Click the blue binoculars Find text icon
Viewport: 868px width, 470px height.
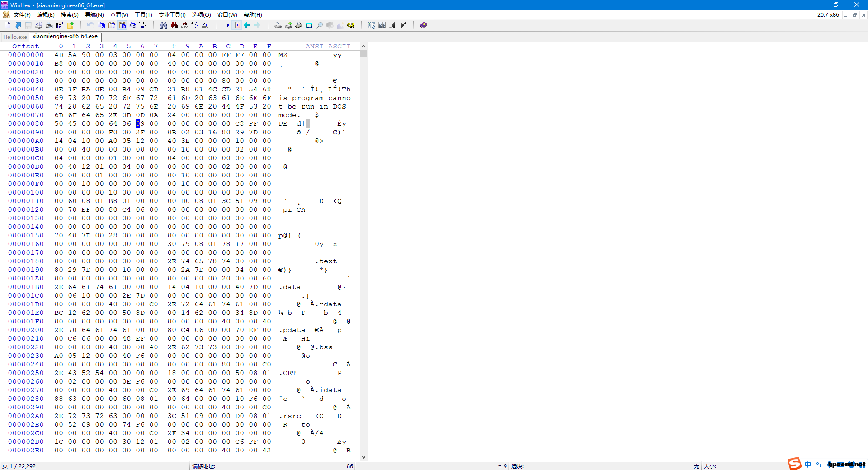(164, 25)
